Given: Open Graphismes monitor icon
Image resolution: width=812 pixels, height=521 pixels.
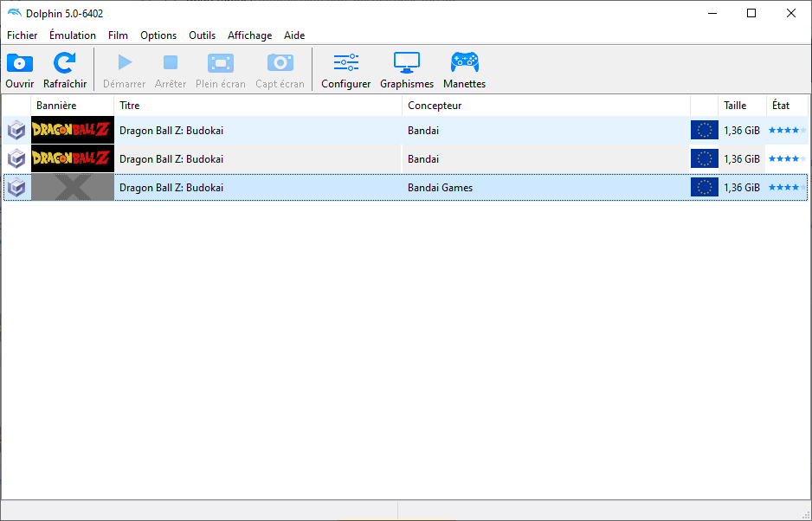Looking at the screenshot, I should point(407,62).
